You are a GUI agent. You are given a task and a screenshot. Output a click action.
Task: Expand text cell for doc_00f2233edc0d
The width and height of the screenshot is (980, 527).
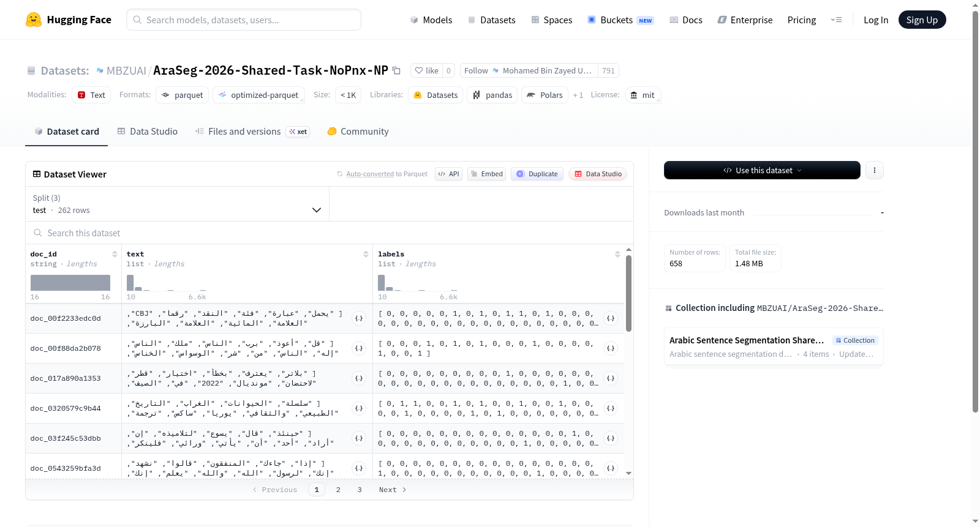(x=359, y=318)
